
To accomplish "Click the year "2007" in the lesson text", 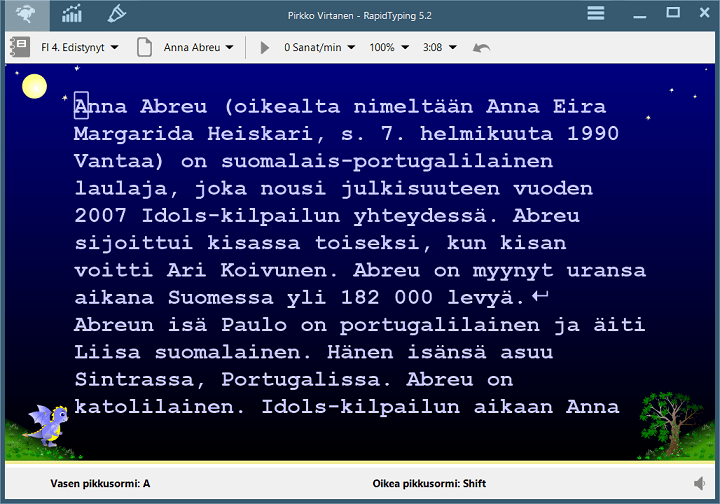I will pyautogui.click(x=100, y=215).
